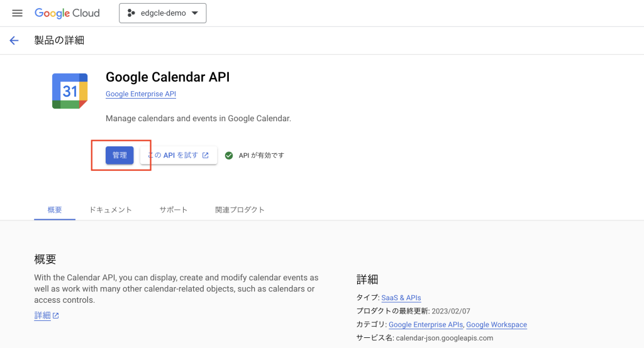Click the project icon beside edgcle-demo
The width and height of the screenshot is (644, 348).
coord(131,13)
